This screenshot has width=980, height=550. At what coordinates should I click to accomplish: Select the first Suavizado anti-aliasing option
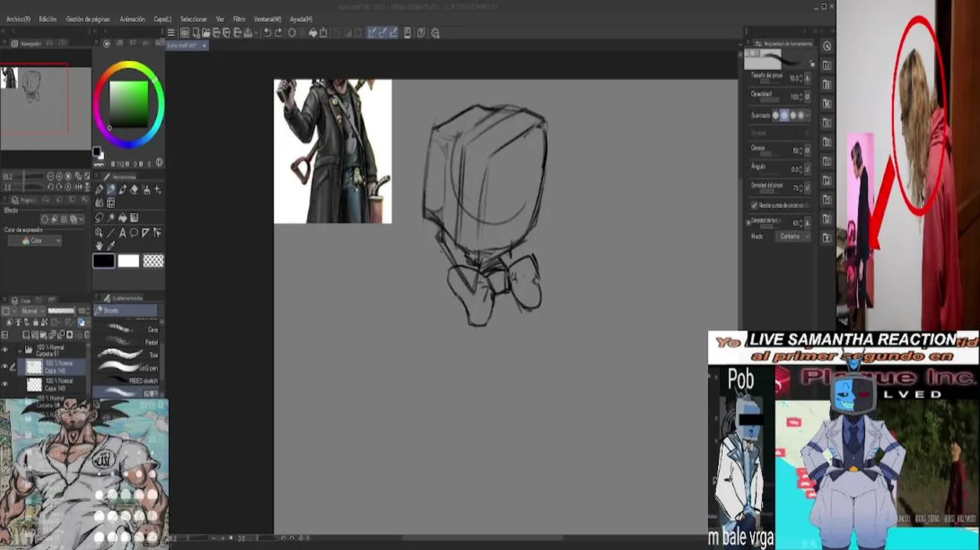coord(775,115)
